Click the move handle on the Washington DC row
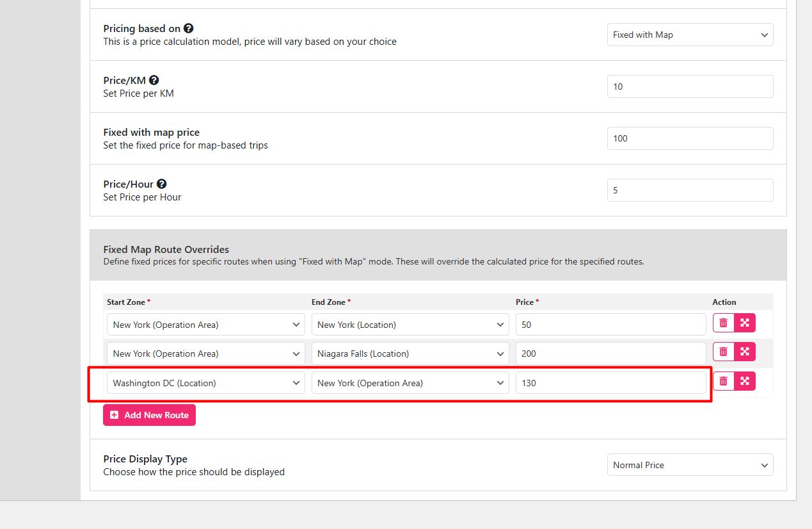The width and height of the screenshot is (812, 529). point(745,381)
